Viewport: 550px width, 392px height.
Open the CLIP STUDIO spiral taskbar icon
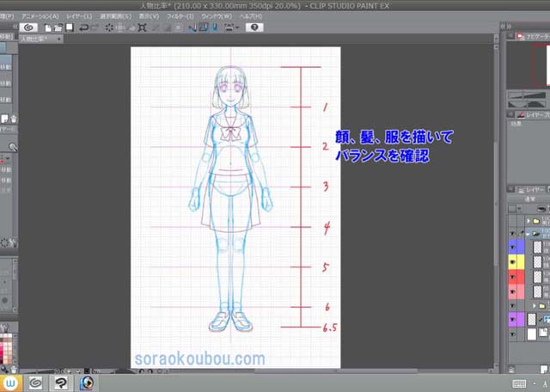coord(35,383)
